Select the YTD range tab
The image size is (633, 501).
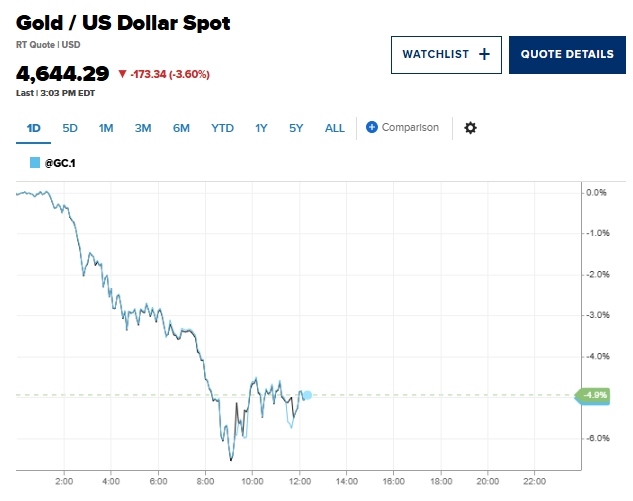tap(222, 128)
